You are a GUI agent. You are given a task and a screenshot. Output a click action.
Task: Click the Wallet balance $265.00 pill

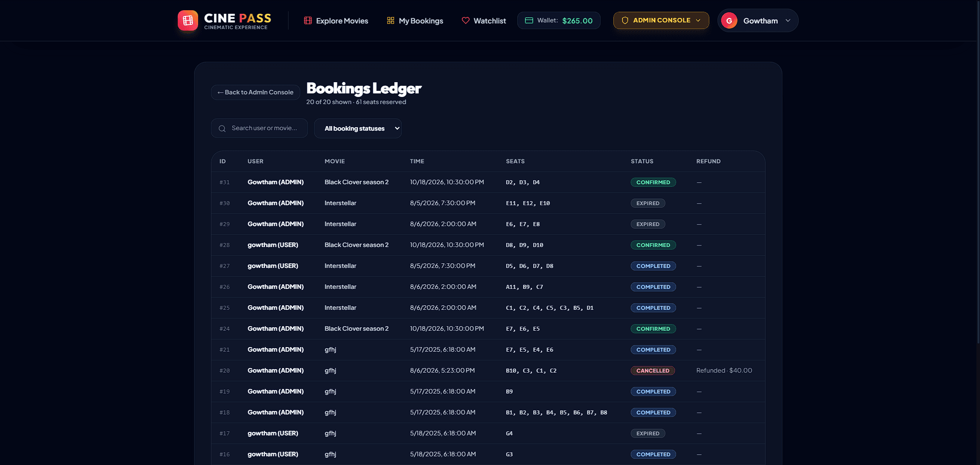[x=559, y=20]
